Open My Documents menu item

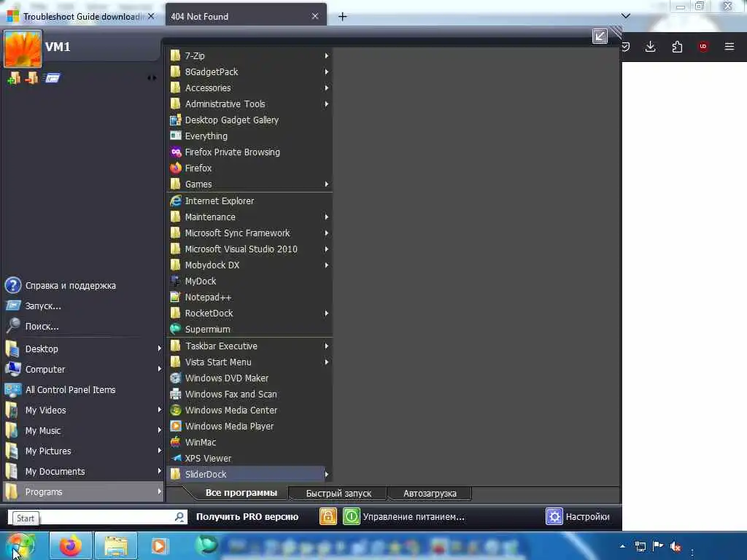pyautogui.click(x=83, y=472)
